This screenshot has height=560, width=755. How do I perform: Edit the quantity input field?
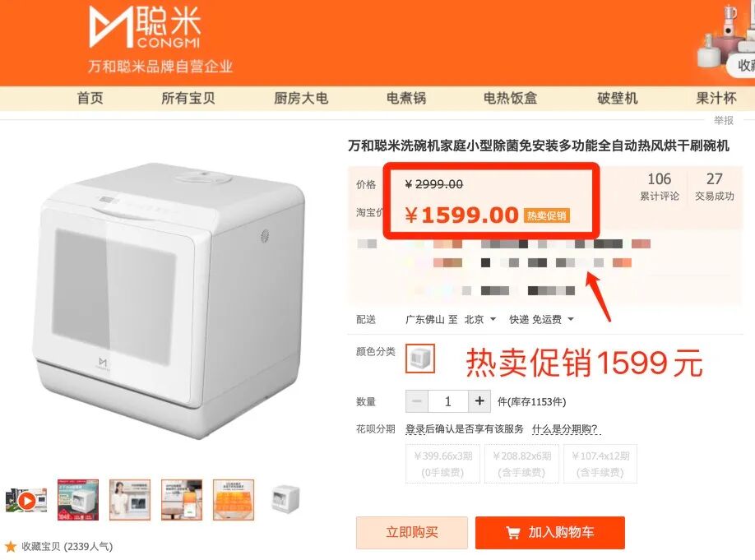pos(447,401)
